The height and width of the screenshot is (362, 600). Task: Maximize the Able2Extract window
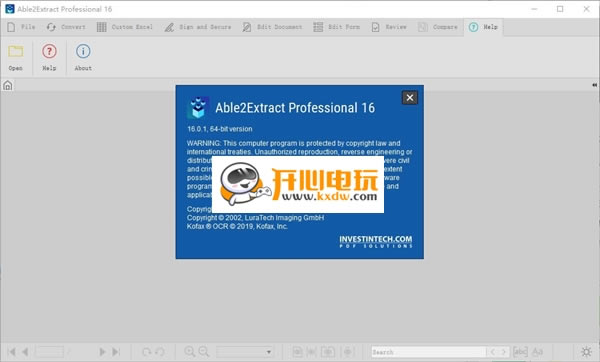[560, 9]
